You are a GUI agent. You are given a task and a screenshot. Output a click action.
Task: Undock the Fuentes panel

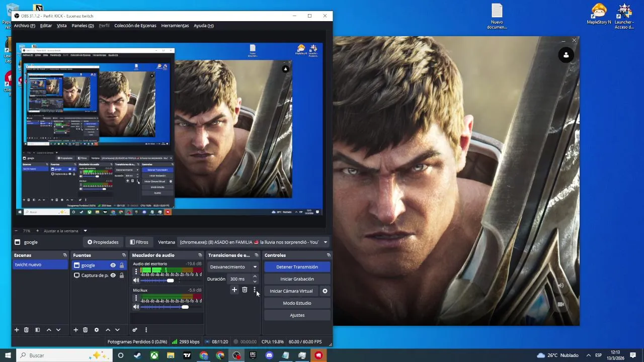(x=124, y=255)
